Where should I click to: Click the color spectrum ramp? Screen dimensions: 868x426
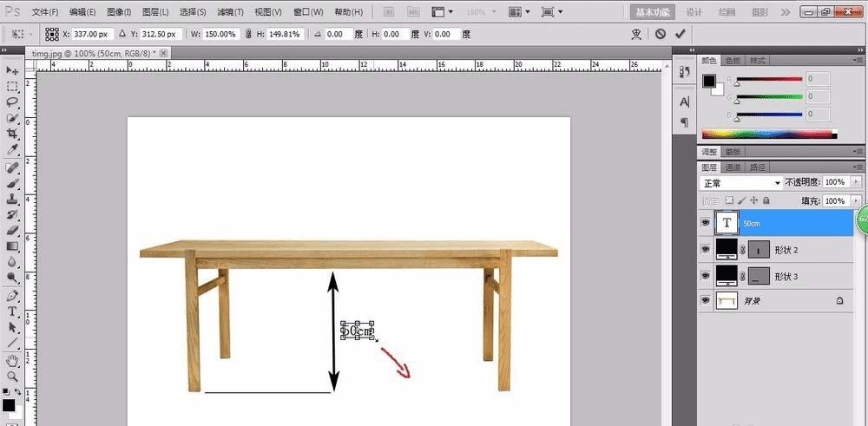[x=769, y=134]
